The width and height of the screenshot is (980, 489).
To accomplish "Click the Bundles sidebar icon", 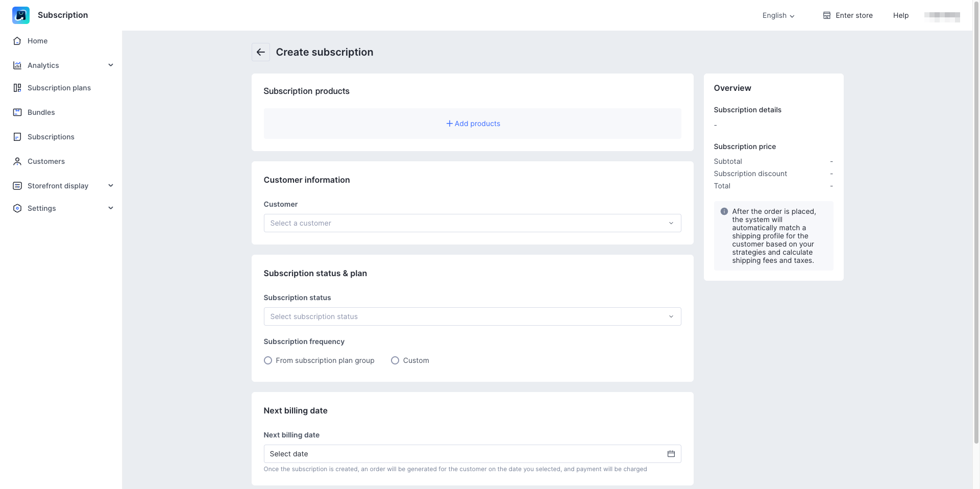I will coord(17,112).
